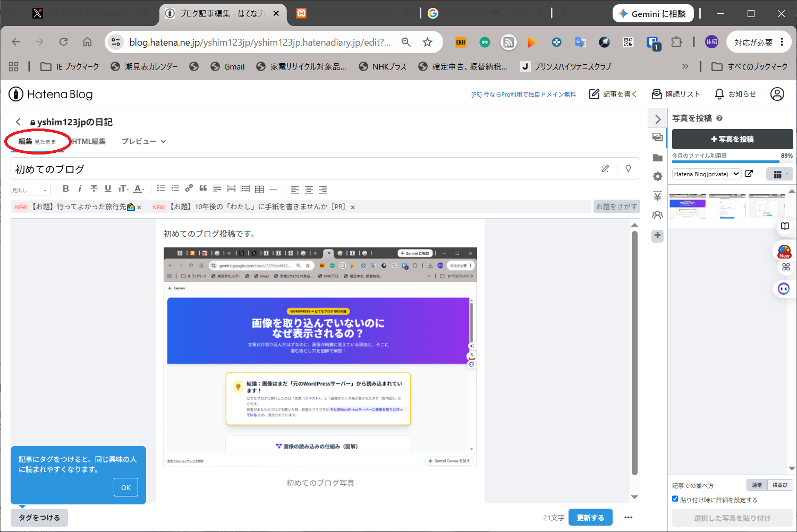Center-align the paragraph text
Viewport: 797px width, 532px height.
(309, 190)
